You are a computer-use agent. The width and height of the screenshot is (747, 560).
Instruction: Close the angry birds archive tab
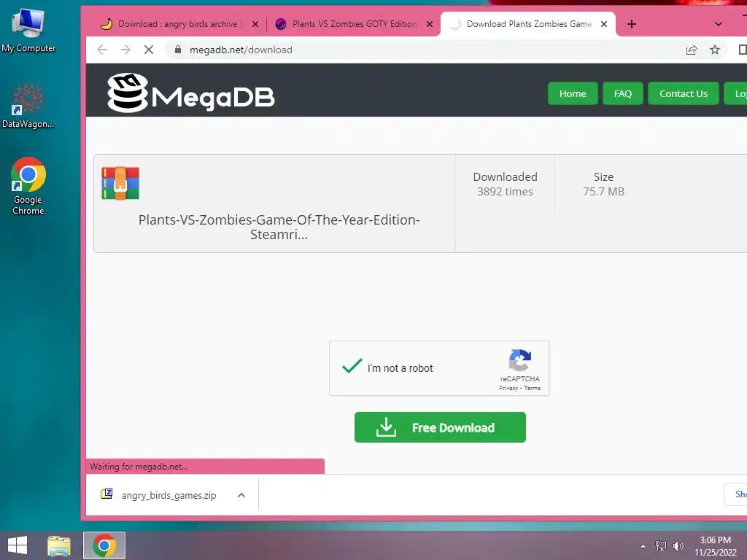click(255, 24)
